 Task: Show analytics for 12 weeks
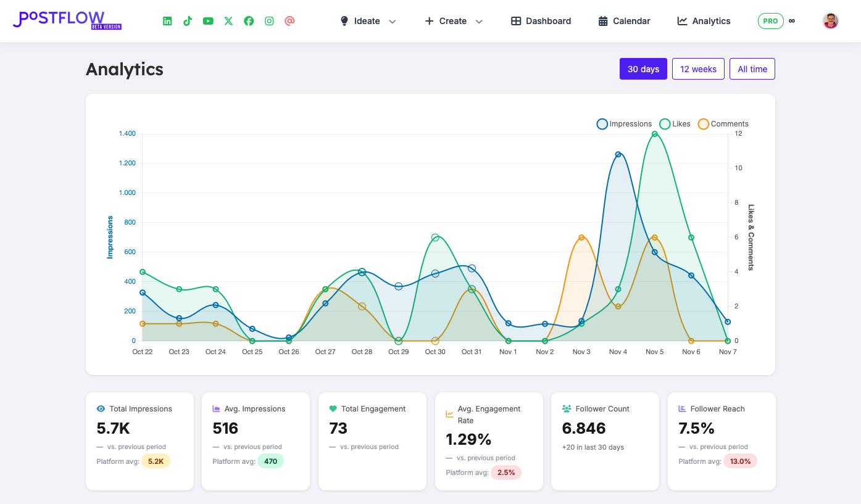pyautogui.click(x=698, y=68)
